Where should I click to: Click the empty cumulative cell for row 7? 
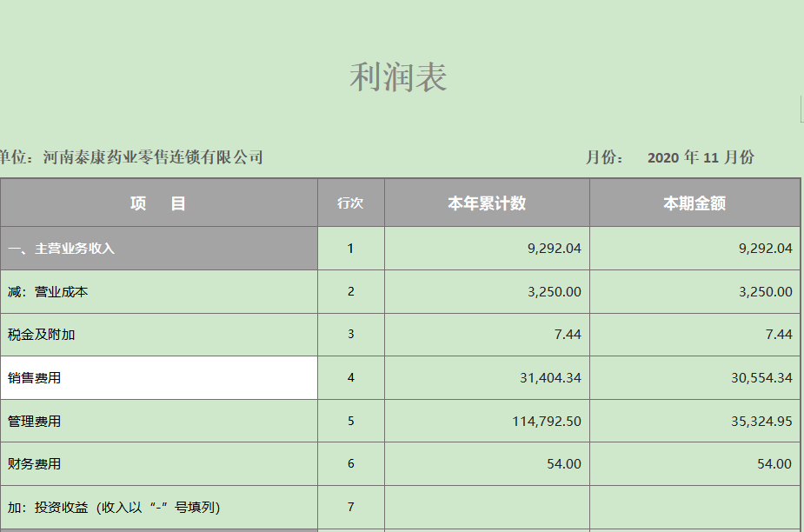[487, 508]
